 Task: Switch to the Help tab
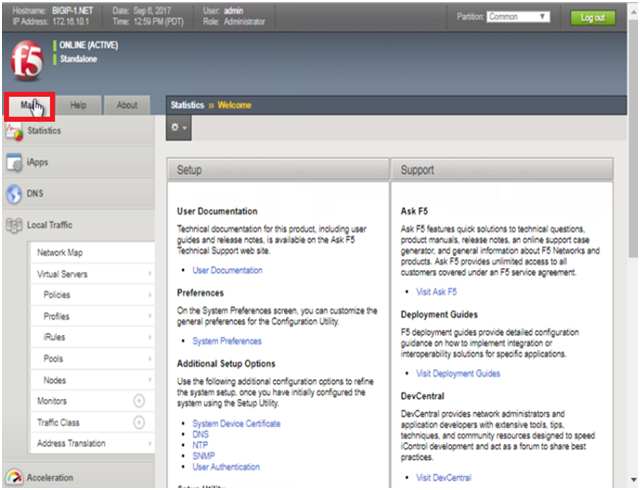78,105
